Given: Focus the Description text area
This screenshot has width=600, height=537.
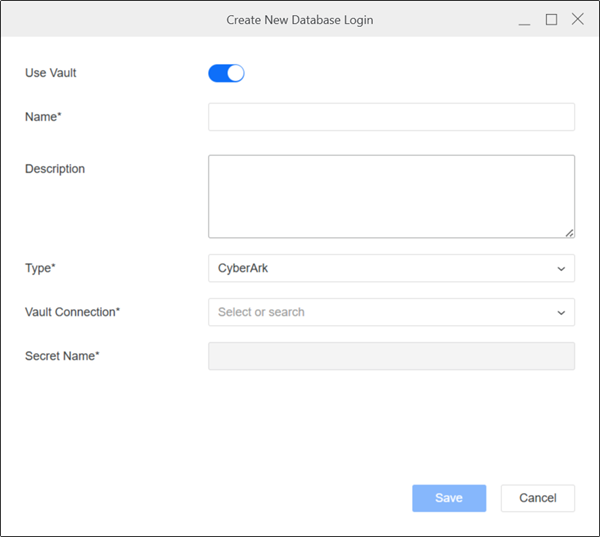Looking at the screenshot, I should pyautogui.click(x=391, y=196).
